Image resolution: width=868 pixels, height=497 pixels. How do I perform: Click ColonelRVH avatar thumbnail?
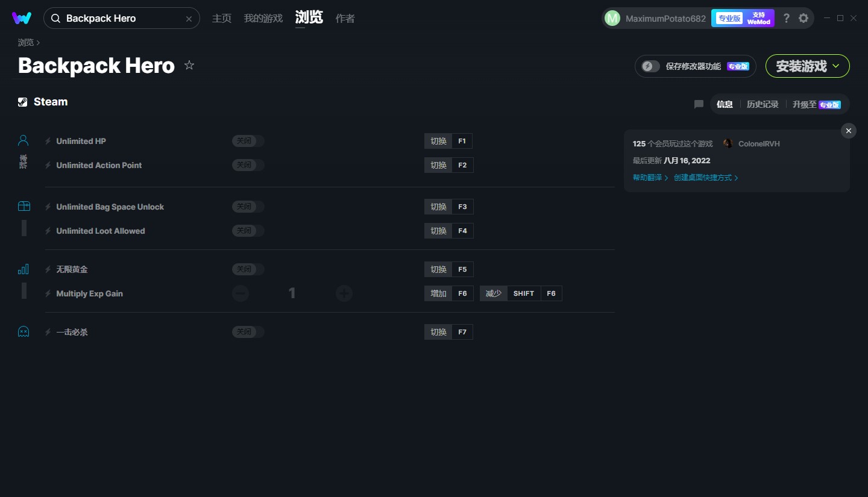coord(728,143)
